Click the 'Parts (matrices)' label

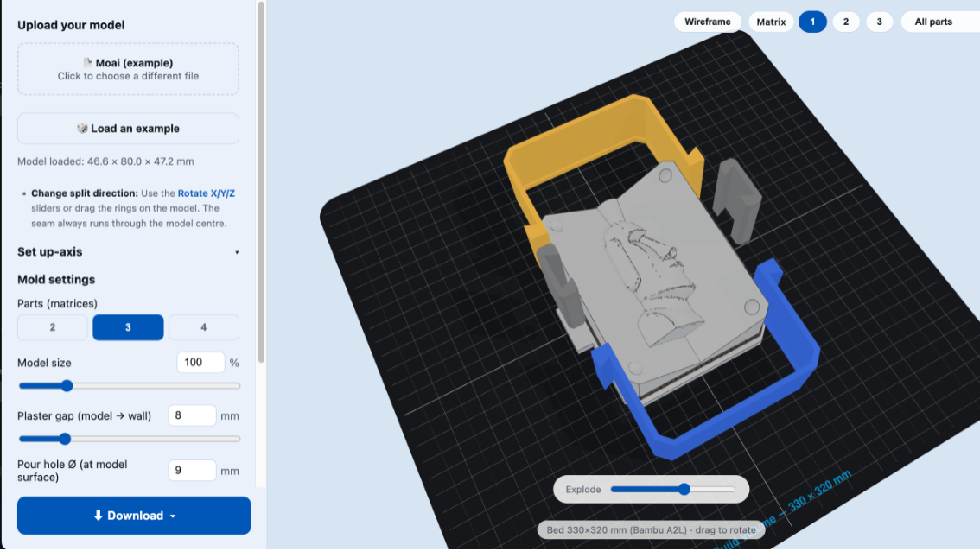pos(58,304)
